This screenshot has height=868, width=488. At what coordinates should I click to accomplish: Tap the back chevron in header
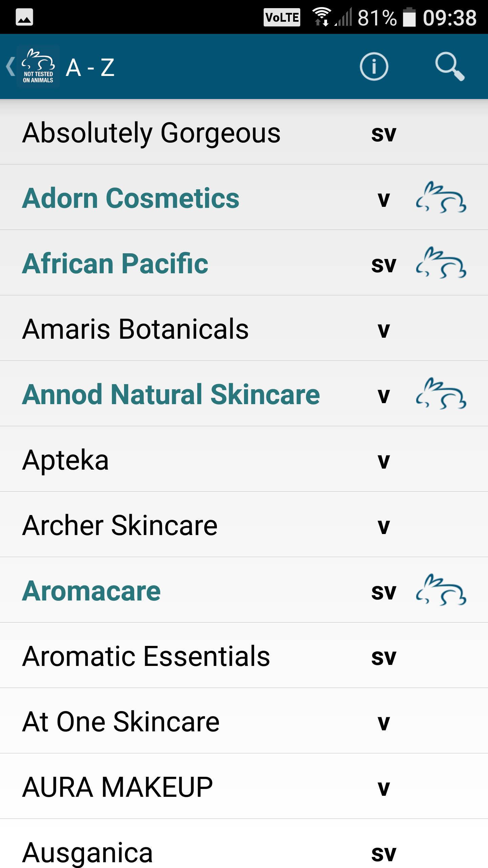tap(10, 67)
